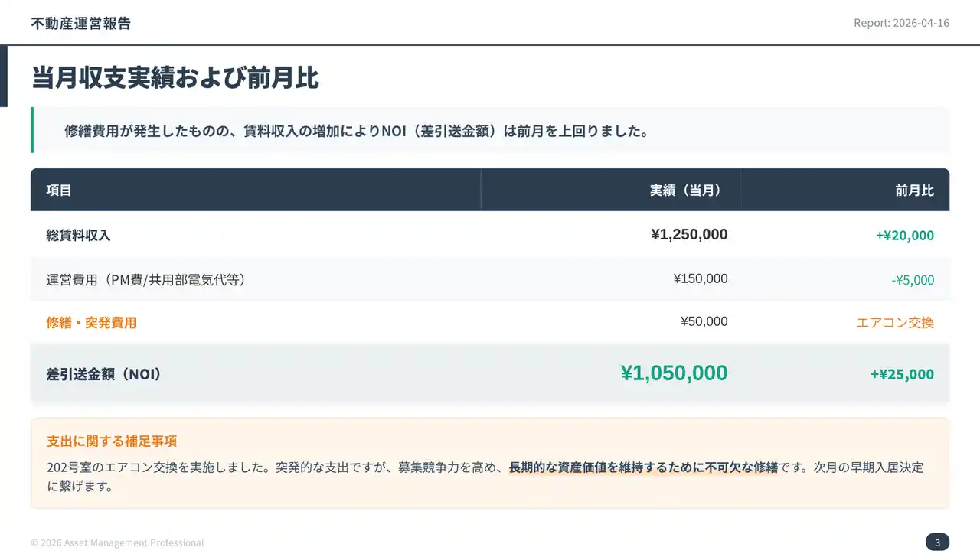Click the -¥5,000 change value

coord(913,280)
